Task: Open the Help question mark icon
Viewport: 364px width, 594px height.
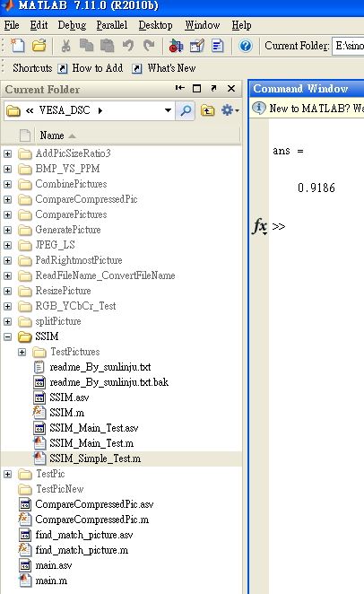Action: click(x=246, y=47)
